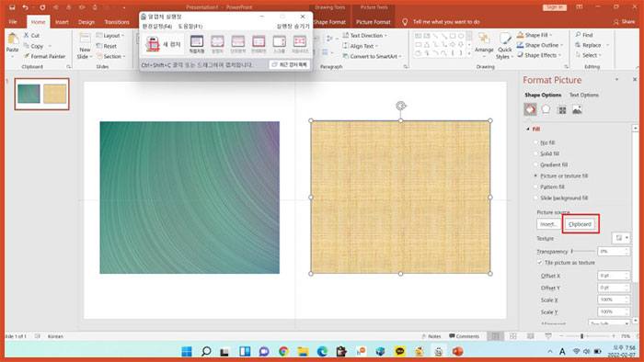Open Shape Effects dropdown

click(x=538, y=55)
